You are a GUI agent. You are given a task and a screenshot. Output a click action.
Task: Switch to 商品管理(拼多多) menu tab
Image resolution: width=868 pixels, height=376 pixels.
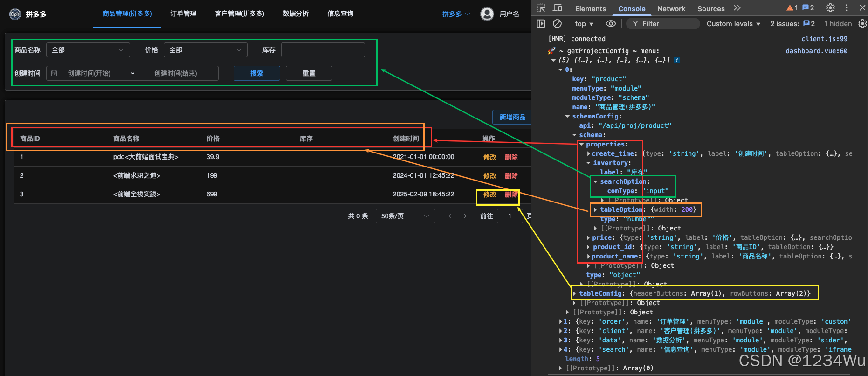tap(127, 14)
